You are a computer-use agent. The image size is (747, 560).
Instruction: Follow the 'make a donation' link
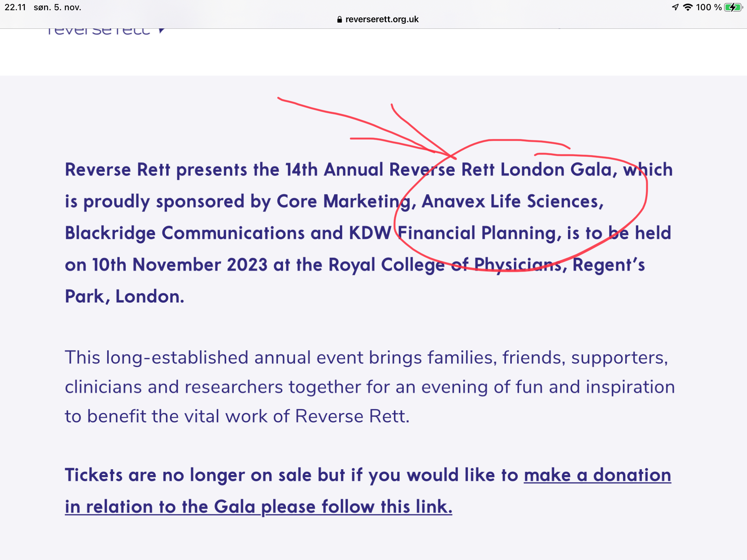coord(597,475)
